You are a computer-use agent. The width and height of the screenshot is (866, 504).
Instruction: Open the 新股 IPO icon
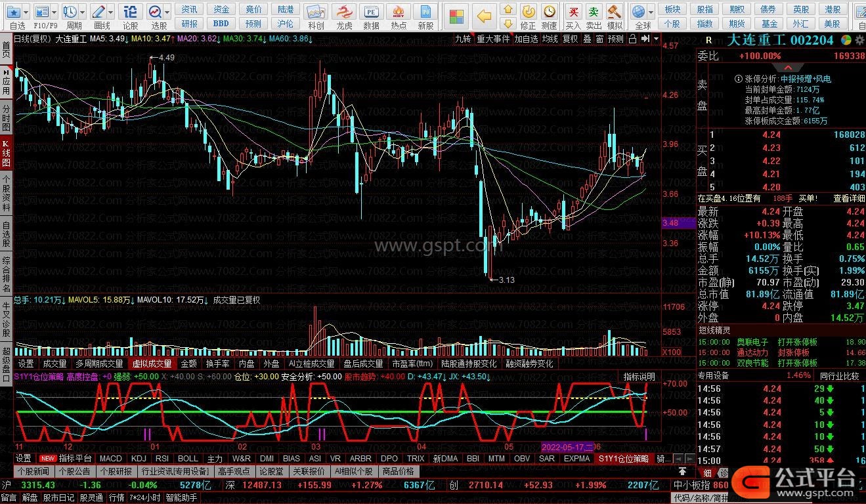pos(425,11)
